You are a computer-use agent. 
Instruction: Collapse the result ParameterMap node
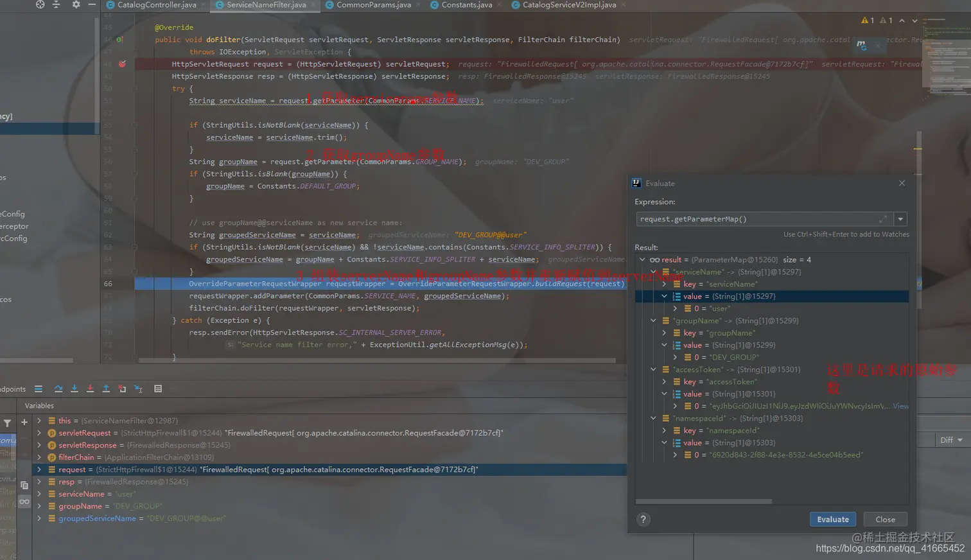tap(642, 259)
